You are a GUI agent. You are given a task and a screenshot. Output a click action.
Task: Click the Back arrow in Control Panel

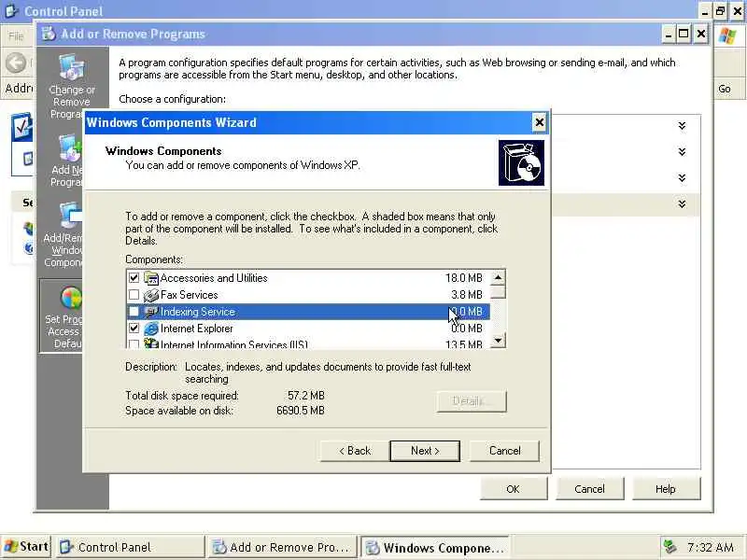tap(16, 63)
